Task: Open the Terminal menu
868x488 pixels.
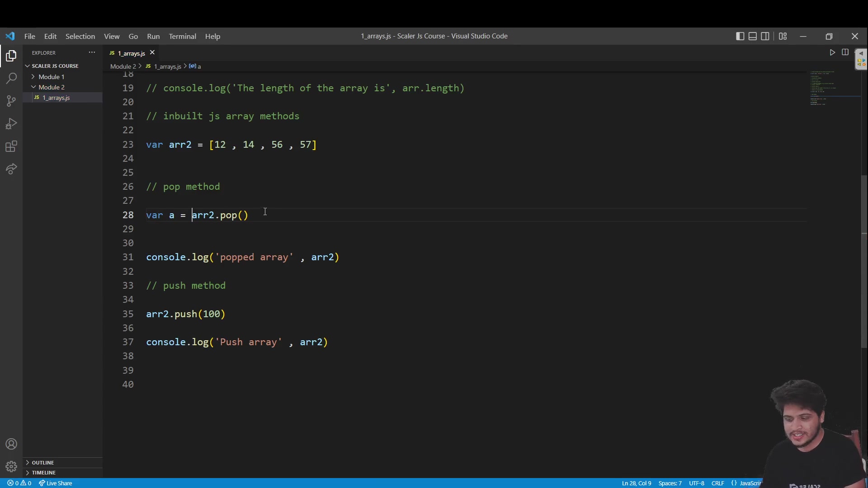Action: (182, 36)
